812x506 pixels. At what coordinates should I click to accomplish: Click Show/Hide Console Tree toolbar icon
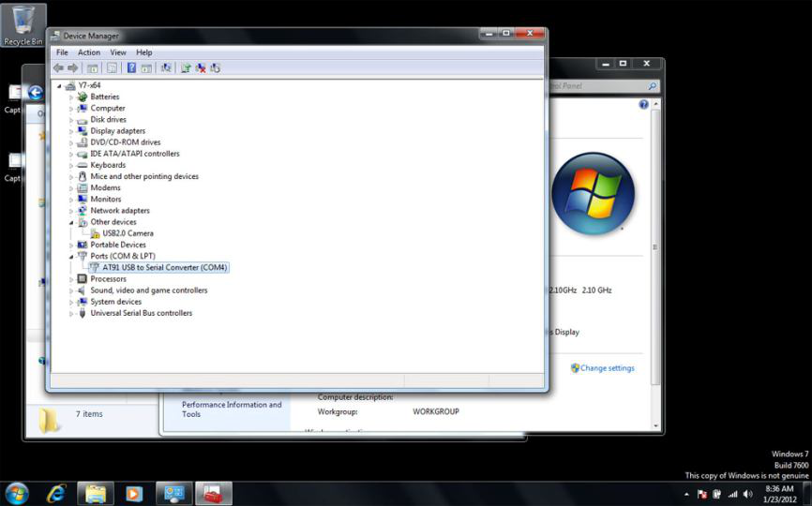point(92,67)
